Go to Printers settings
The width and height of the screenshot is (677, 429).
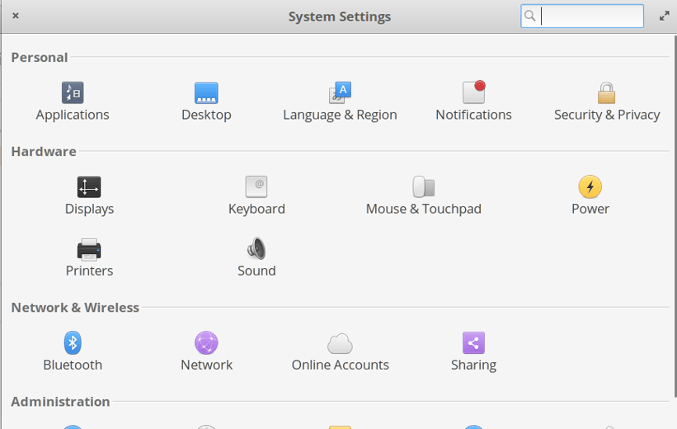[89, 249]
